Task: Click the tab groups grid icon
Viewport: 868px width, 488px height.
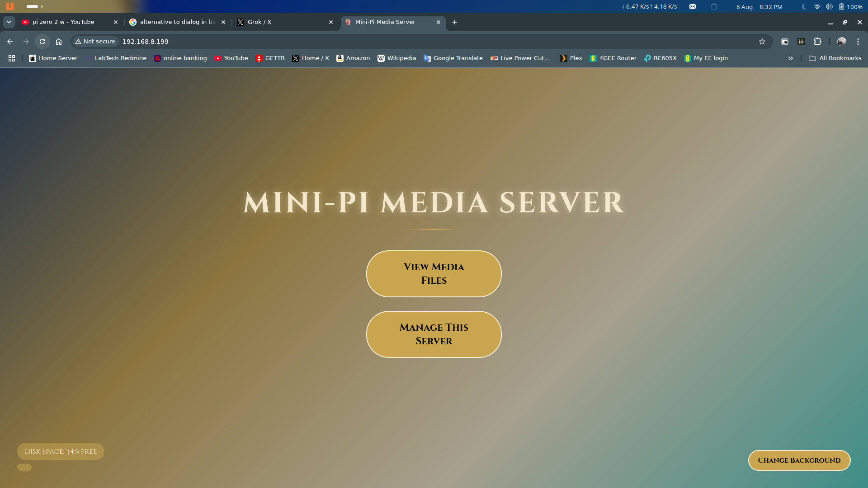Action: coord(11,58)
